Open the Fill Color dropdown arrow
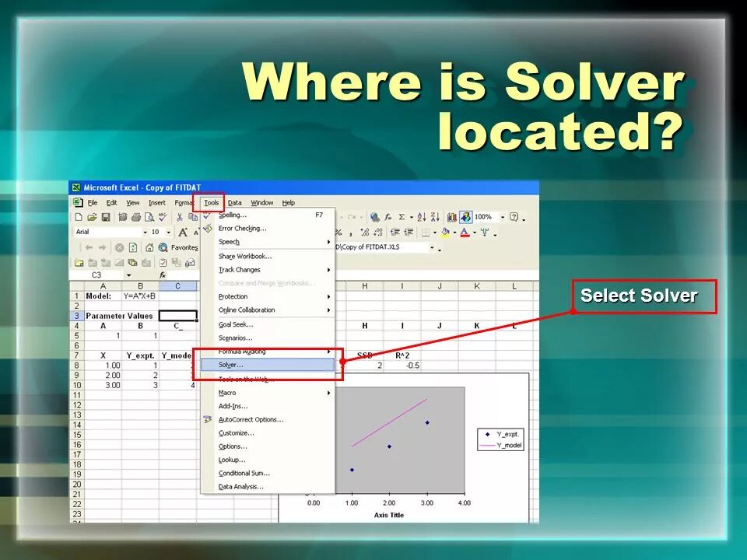 tap(454, 233)
